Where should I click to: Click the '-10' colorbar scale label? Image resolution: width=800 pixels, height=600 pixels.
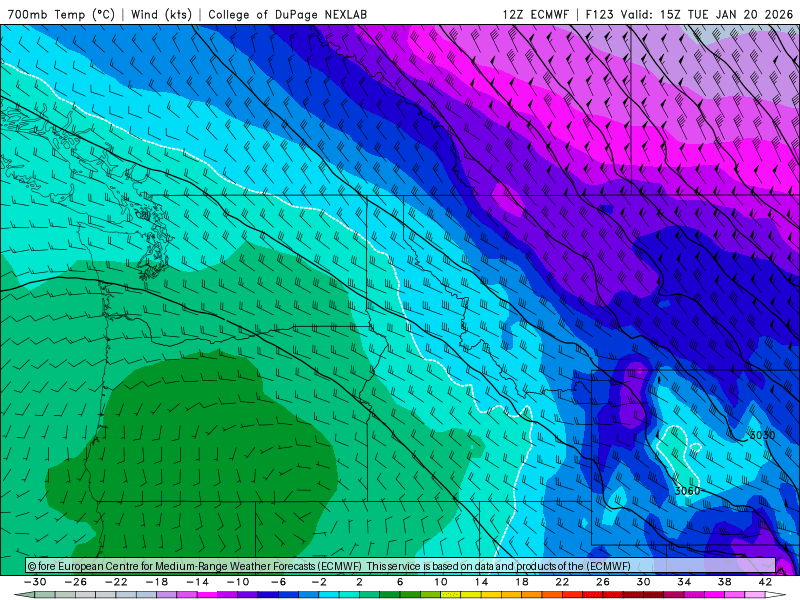(x=238, y=582)
